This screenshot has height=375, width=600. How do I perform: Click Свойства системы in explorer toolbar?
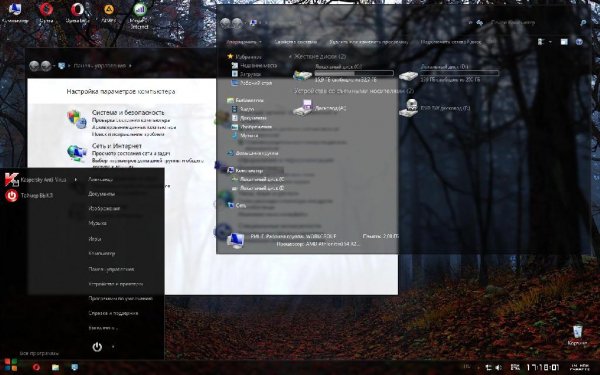tap(295, 42)
